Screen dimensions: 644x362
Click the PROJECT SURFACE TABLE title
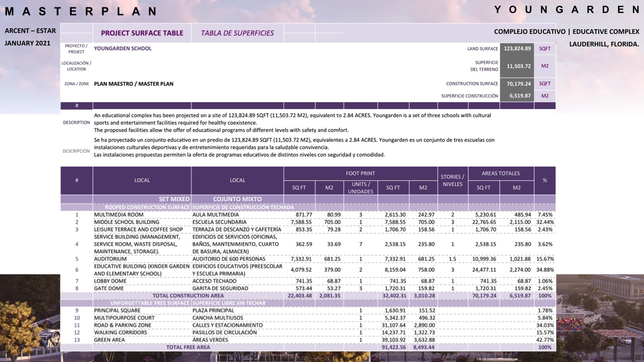click(x=142, y=33)
